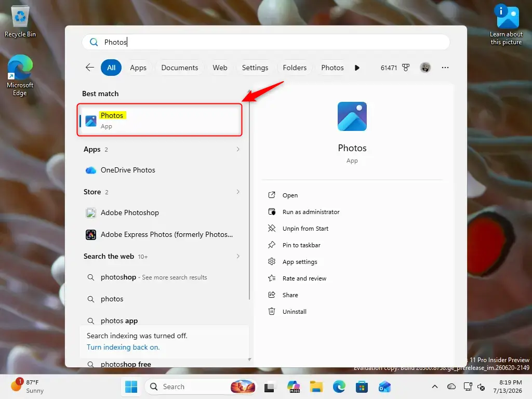
Task: Click Pin to taskbar option
Action: [301, 245]
